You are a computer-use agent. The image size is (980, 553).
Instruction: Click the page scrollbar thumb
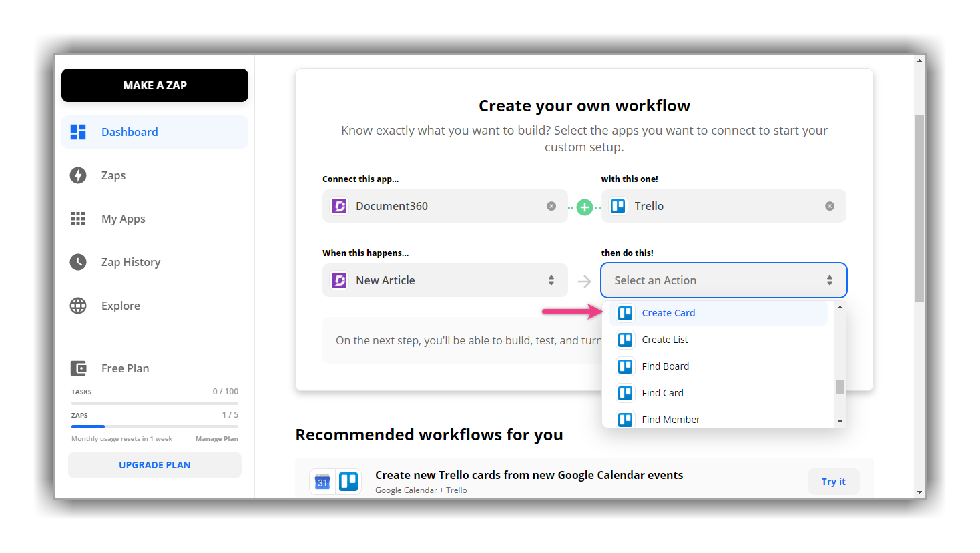click(x=919, y=208)
